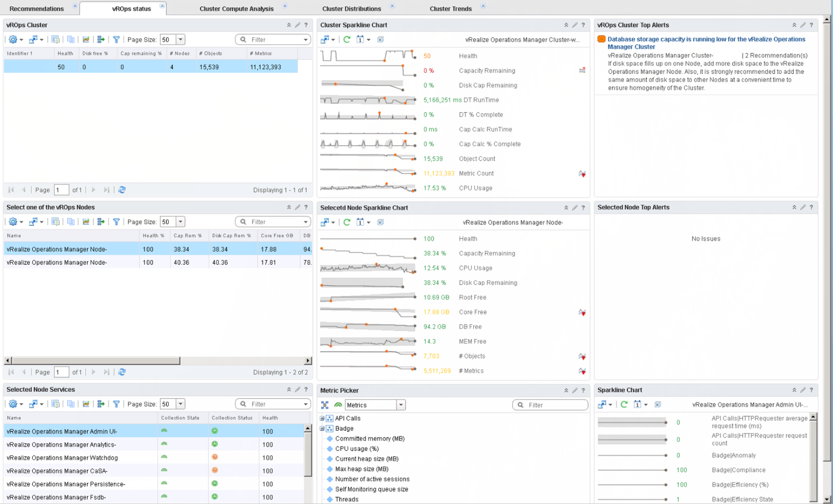Select Current heap size (MB) metric
This screenshot has width=833, height=504.
[367, 459]
